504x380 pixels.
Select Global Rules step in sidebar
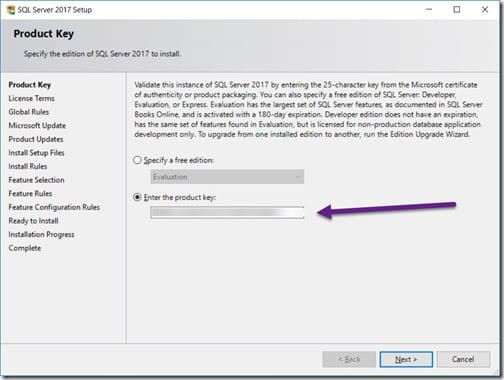coord(29,112)
